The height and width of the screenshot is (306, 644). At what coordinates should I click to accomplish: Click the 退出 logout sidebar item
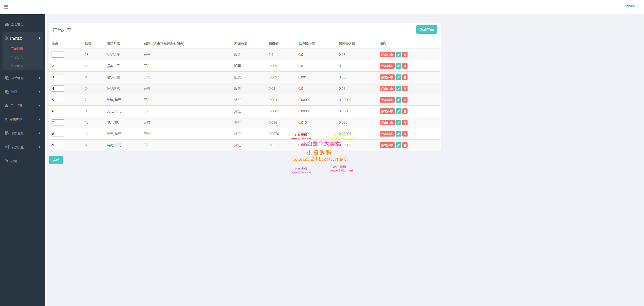click(x=14, y=161)
